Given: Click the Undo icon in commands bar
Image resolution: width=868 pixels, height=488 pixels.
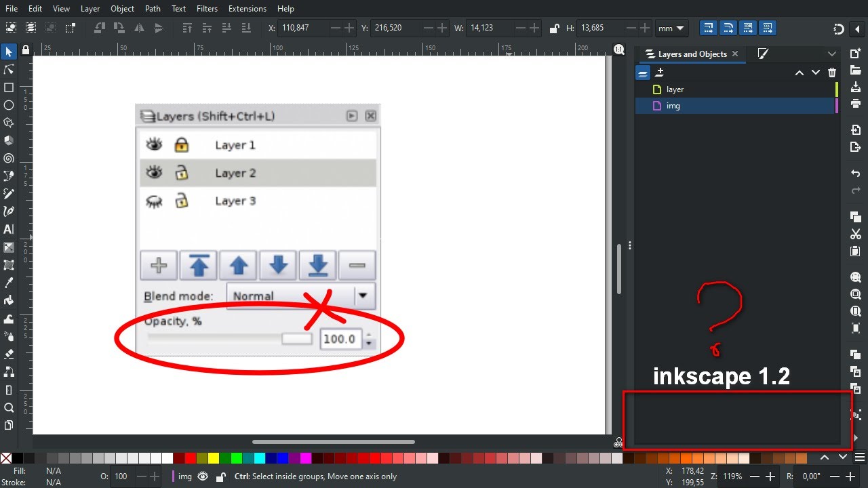Looking at the screenshot, I should (856, 174).
